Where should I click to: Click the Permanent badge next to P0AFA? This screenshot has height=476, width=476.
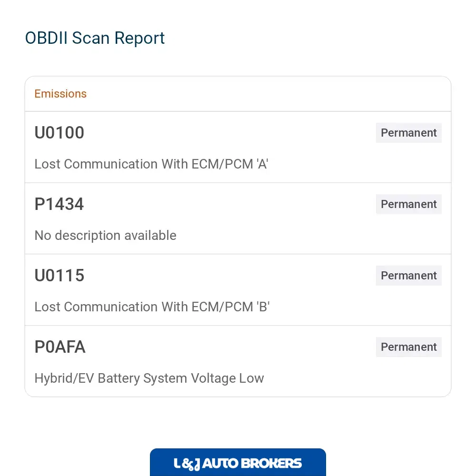tap(408, 347)
